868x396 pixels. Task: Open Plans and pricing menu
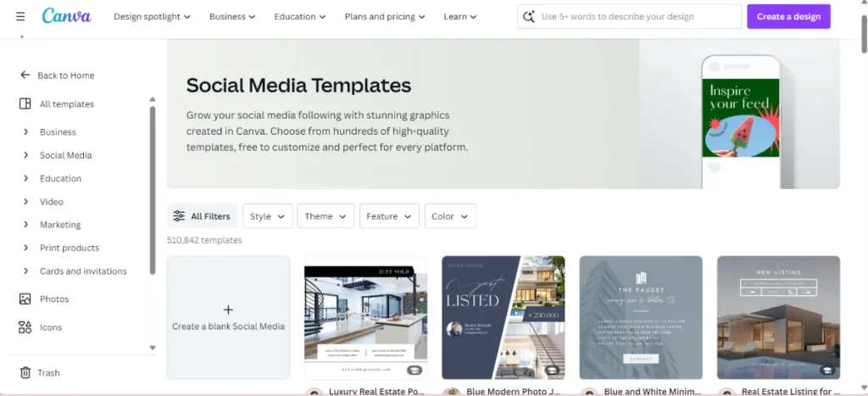point(385,17)
